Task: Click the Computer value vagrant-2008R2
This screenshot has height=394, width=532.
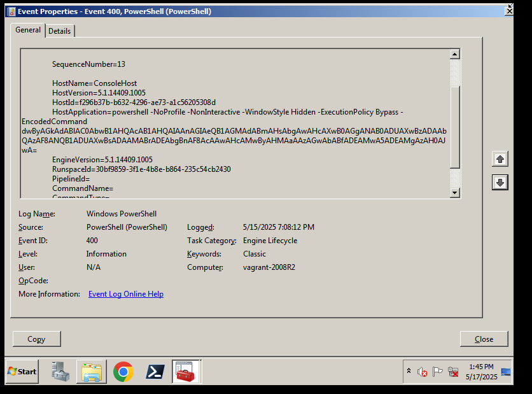Action: coord(269,267)
